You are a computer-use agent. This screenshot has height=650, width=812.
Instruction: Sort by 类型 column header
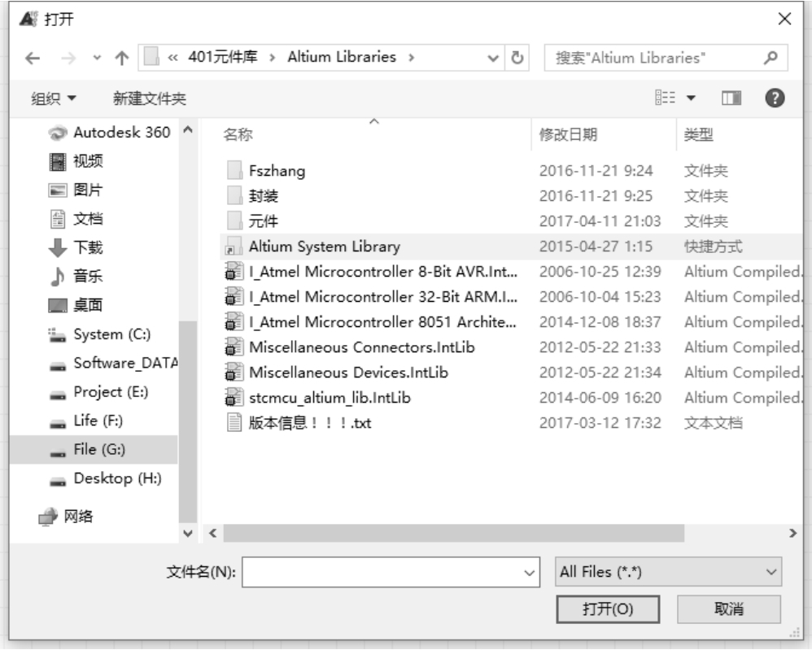[699, 135]
